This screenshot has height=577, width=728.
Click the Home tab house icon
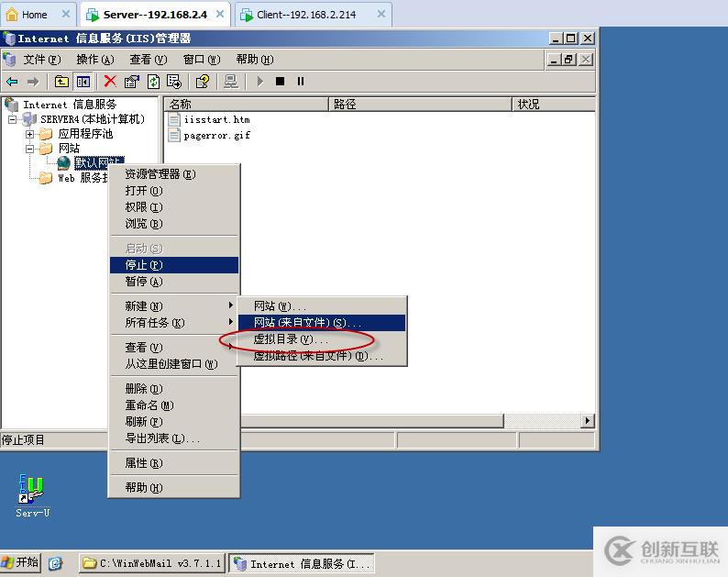click(12, 15)
